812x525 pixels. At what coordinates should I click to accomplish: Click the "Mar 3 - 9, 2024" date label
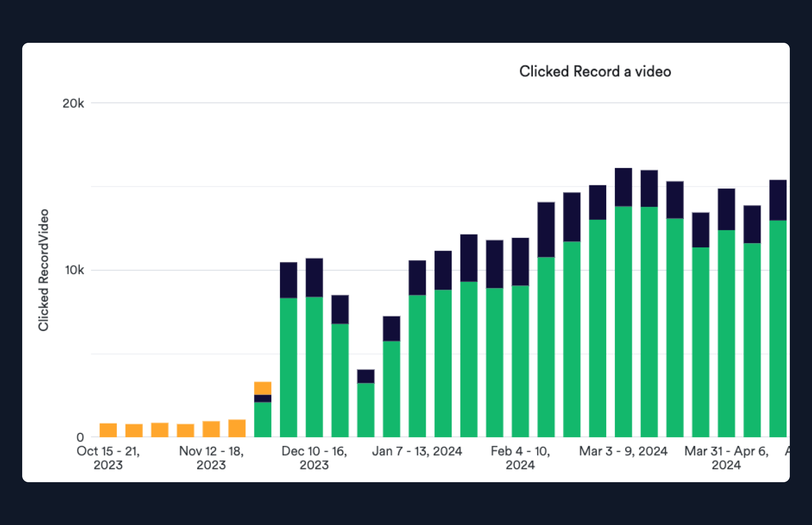click(623, 451)
